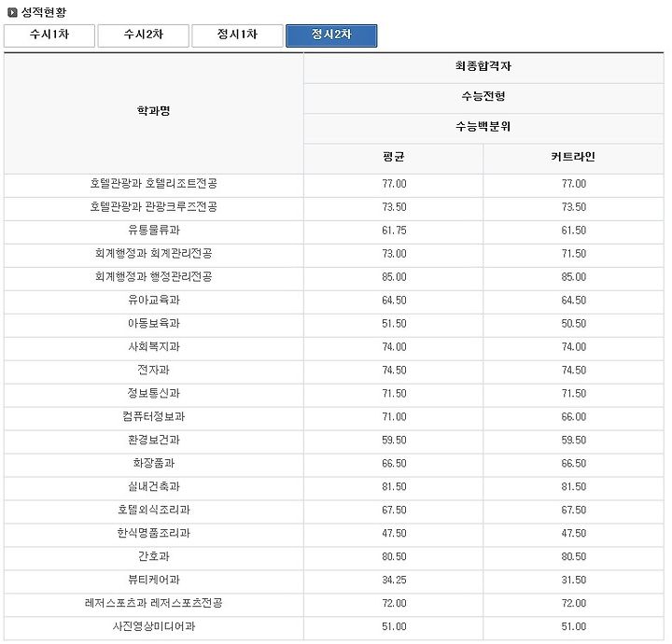
Task: Click the 61.50 cutline for 유통물류과
Action: 573,231
